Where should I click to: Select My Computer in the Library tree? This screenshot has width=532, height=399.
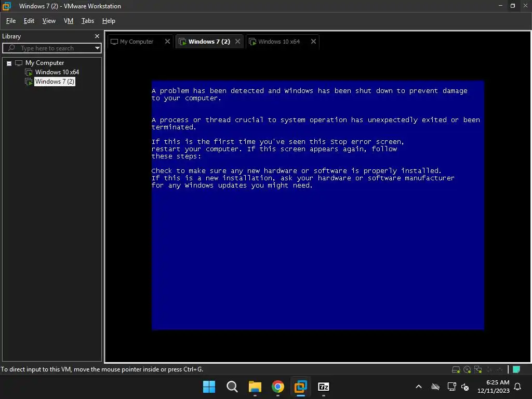[x=45, y=63]
